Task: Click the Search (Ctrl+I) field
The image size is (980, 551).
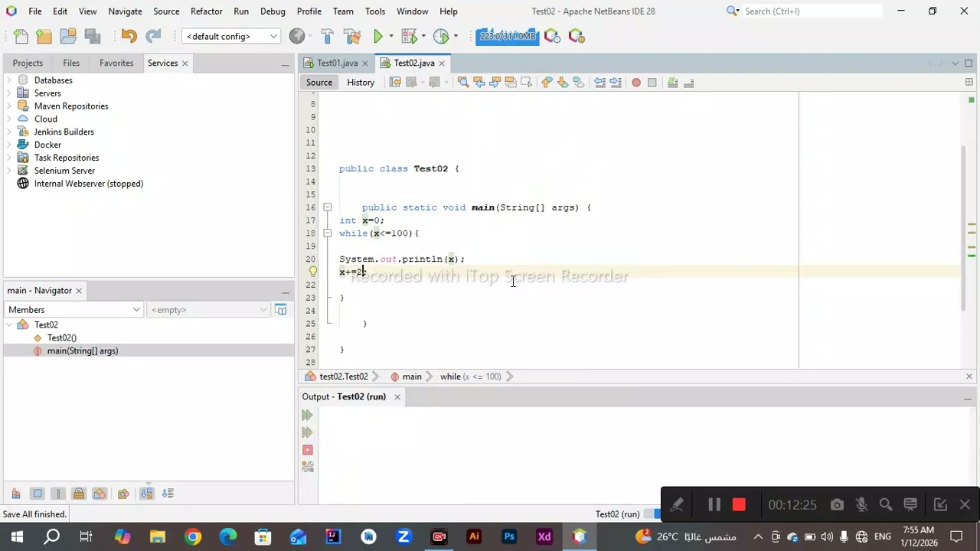Action: [x=812, y=11]
